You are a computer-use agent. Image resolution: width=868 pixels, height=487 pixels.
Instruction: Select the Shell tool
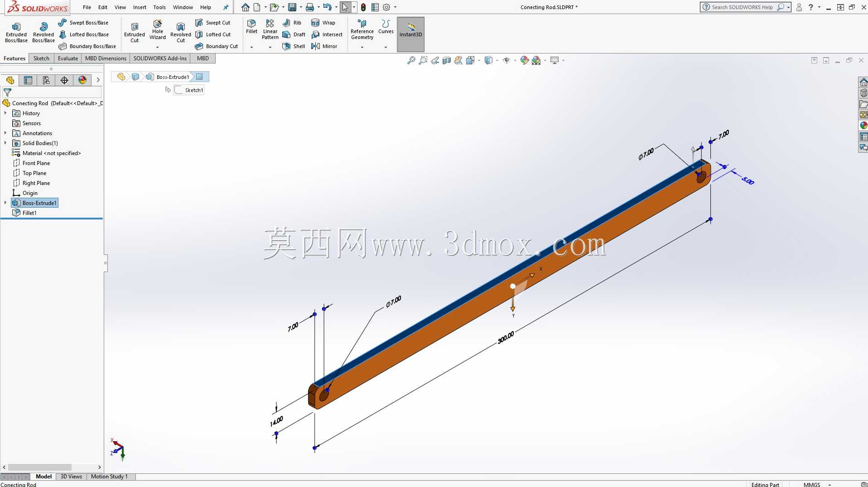point(294,46)
